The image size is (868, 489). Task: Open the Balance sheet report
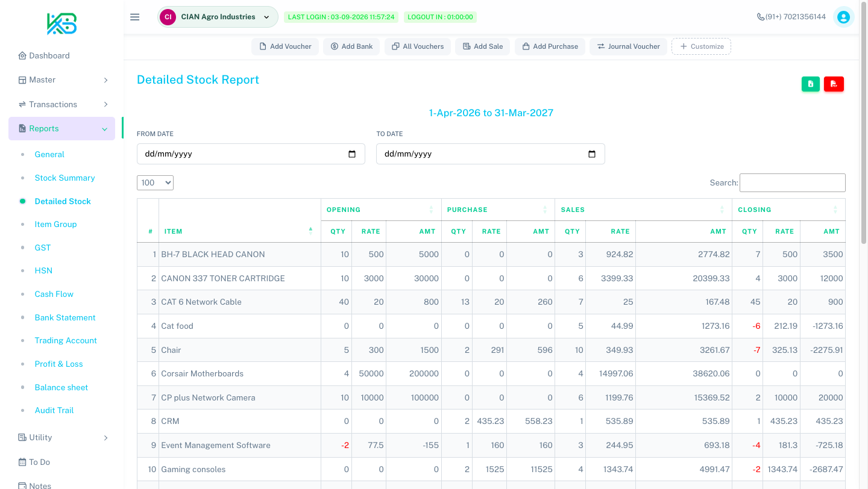tap(61, 387)
